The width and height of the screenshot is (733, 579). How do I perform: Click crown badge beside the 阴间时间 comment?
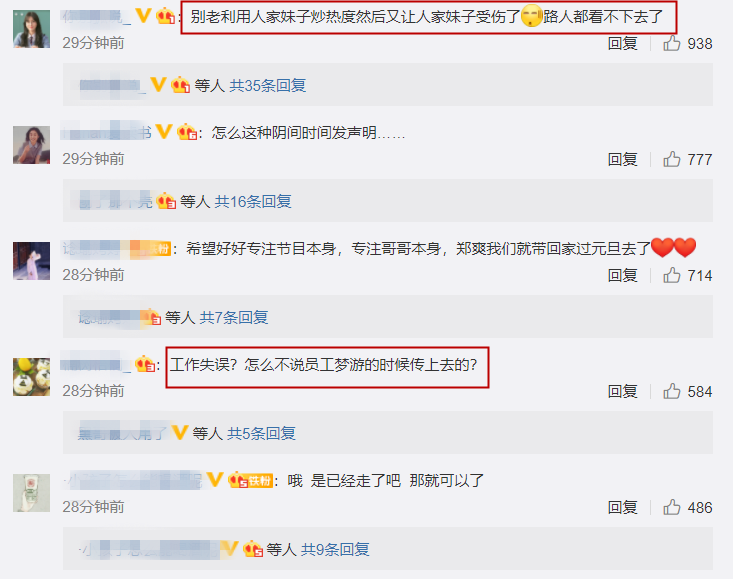(187, 132)
